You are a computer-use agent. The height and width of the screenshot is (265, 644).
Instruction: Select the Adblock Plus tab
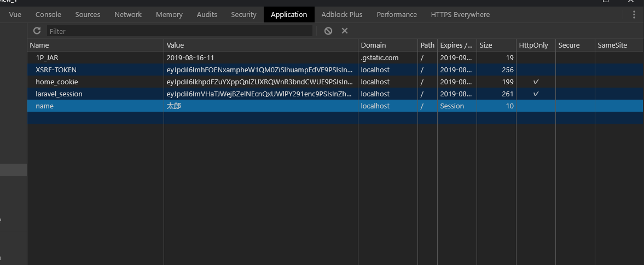click(342, 15)
